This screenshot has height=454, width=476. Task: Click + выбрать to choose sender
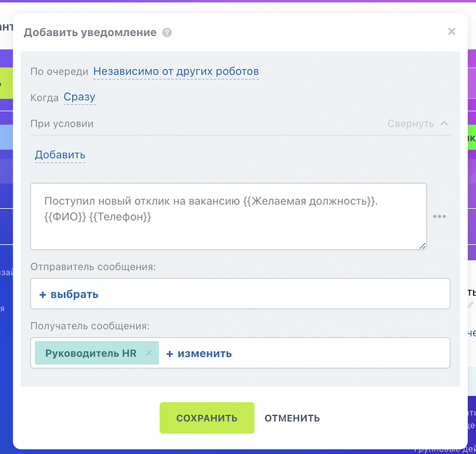(69, 294)
